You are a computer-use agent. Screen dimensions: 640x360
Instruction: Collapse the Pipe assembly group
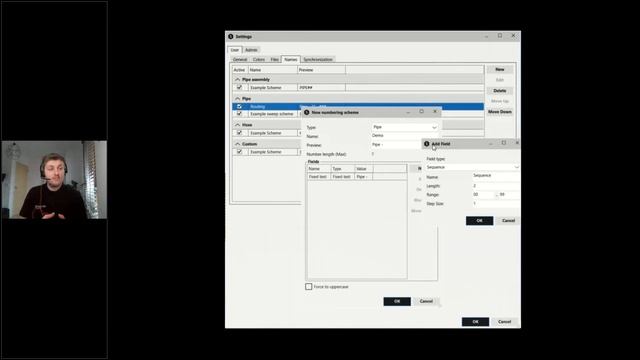click(238, 80)
